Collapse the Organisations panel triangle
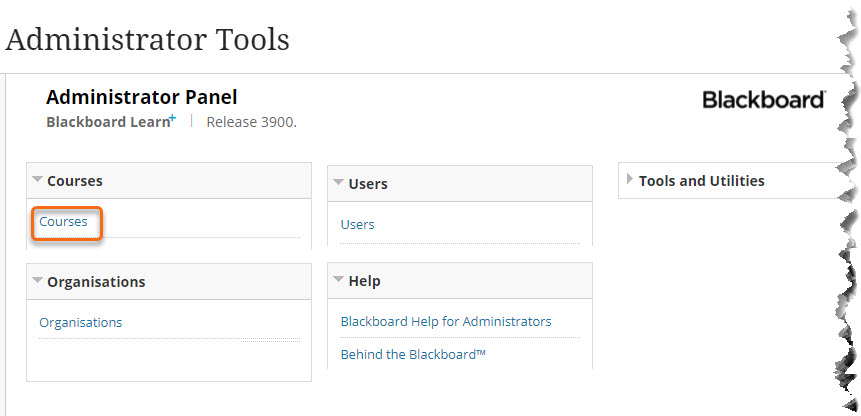861x416 pixels. coord(37,280)
